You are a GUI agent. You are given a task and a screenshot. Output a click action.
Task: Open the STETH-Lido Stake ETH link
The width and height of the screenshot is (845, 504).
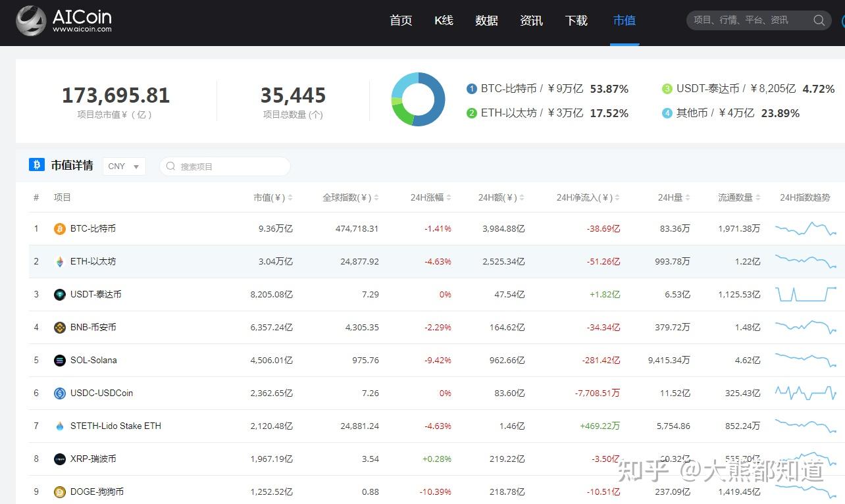[x=116, y=426]
